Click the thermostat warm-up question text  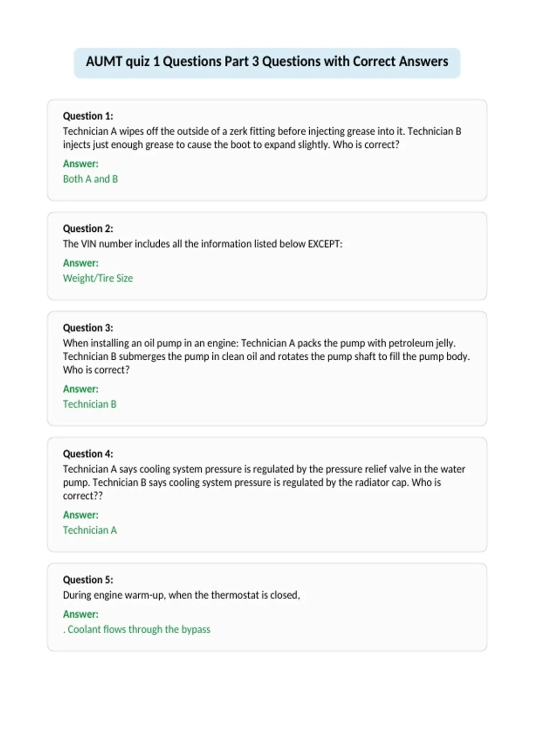click(182, 595)
